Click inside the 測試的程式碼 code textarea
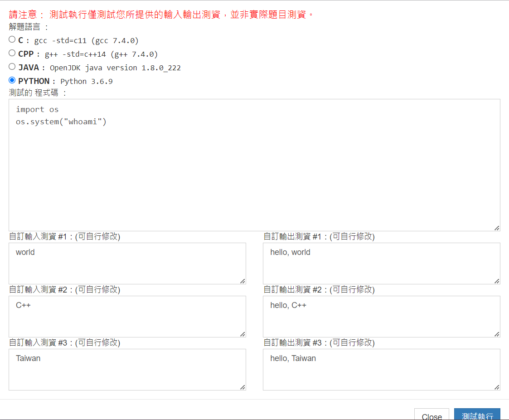509x420 pixels. (x=254, y=163)
